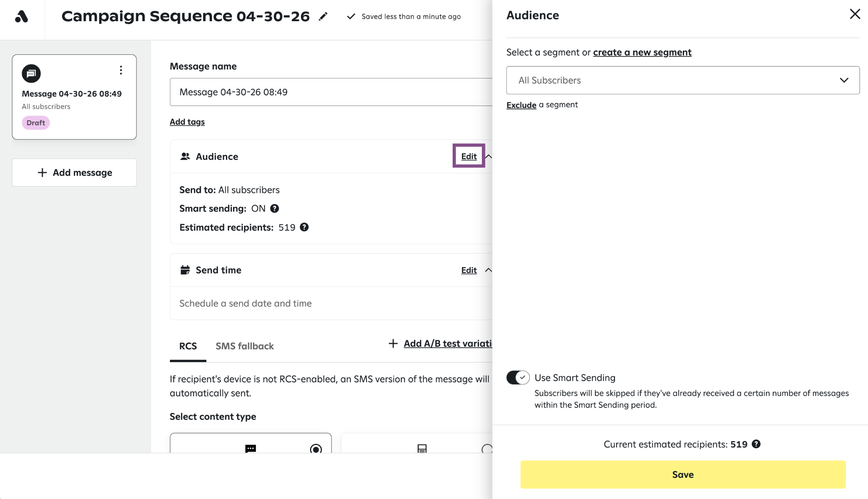Click Add A/B test variation link
Screen dimensions: 868x499
point(448,343)
